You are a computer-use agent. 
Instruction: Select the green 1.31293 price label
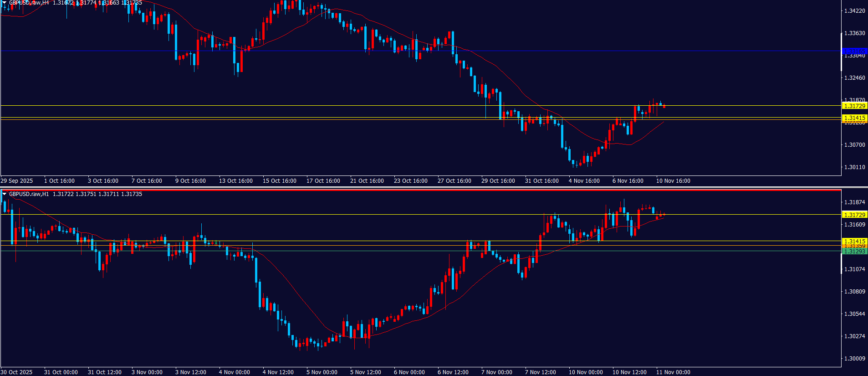(854, 252)
